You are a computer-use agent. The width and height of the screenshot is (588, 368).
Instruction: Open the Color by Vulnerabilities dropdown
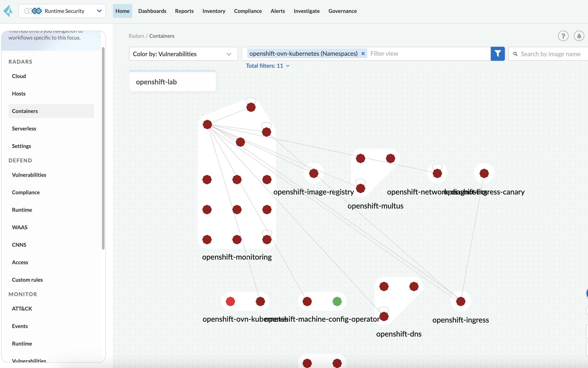click(183, 54)
